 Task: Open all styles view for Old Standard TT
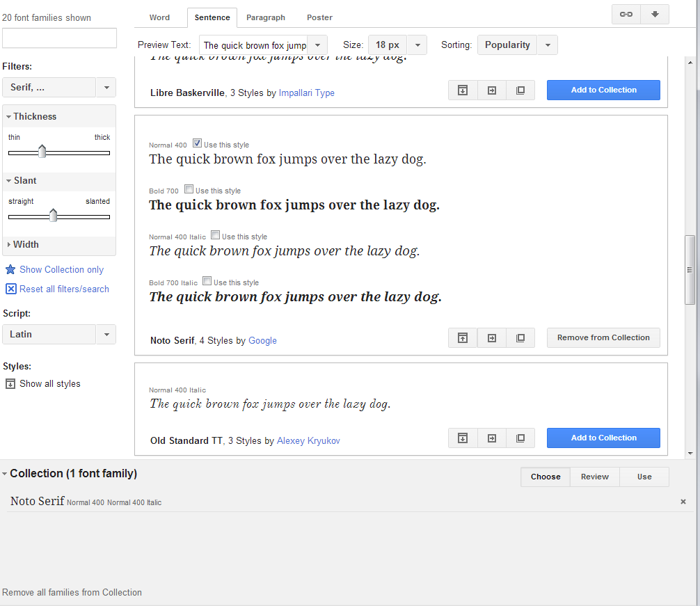point(463,438)
